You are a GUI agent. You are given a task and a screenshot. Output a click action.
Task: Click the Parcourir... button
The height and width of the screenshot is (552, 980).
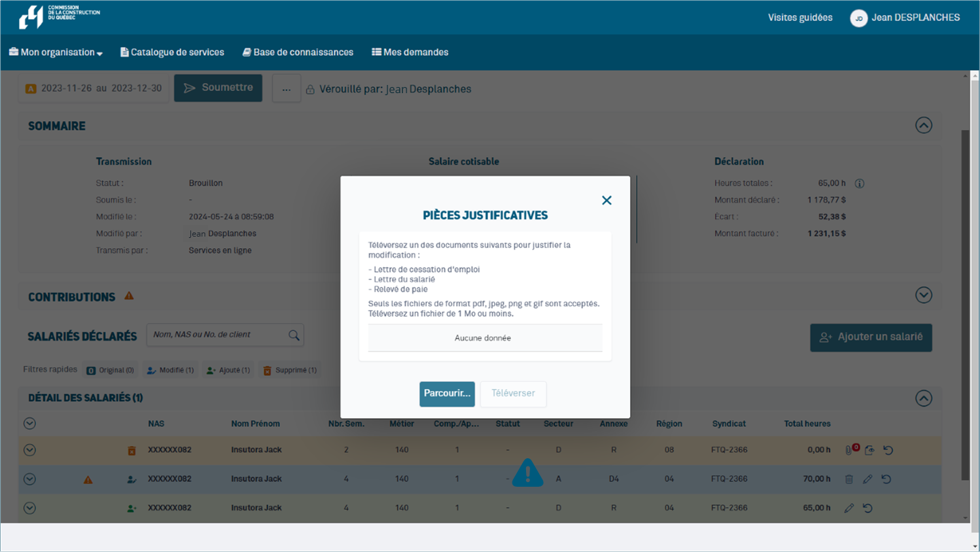447,394
